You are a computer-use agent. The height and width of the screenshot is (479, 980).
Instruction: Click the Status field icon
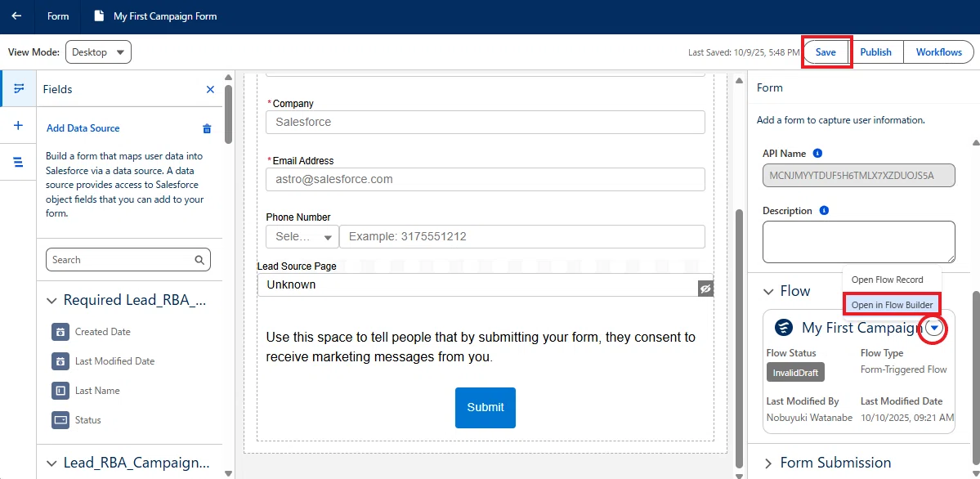point(60,419)
